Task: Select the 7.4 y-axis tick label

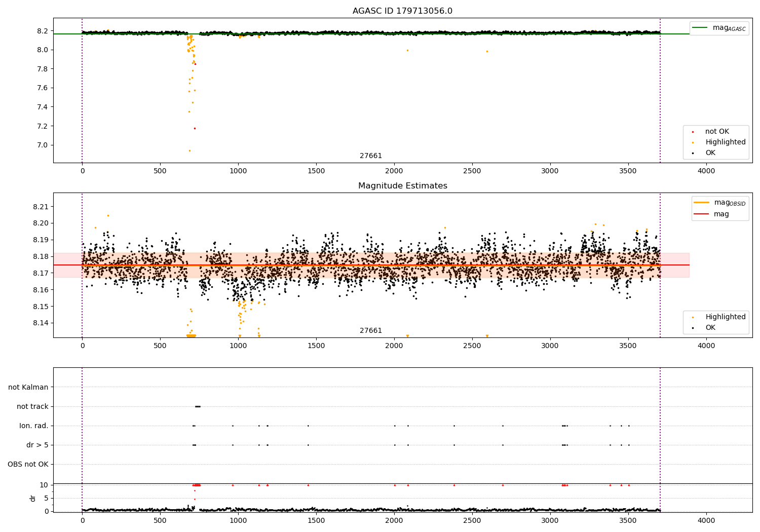Action: 43,107
